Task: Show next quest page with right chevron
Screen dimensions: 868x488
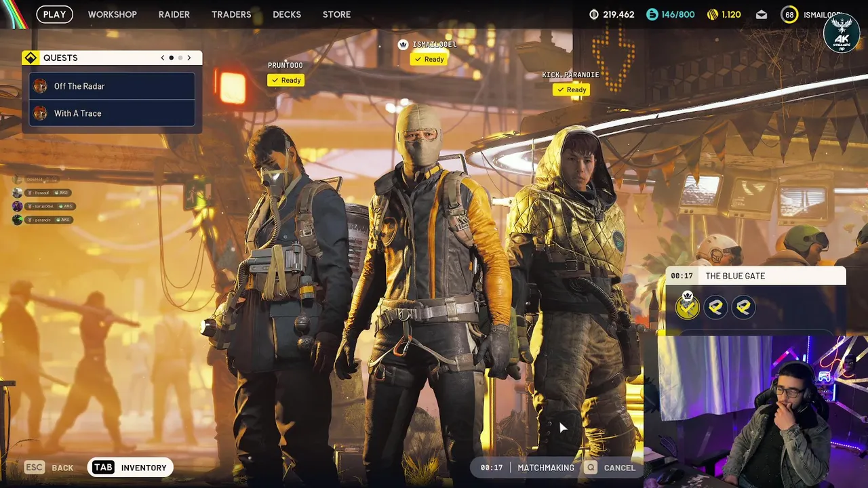Action: pyautogui.click(x=189, y=58)
